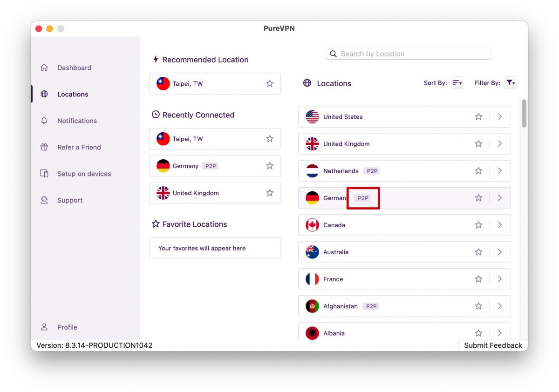Image resolution: width=559 pixels, height=392 pixels.
Task: Click Submit Feedback button
Action: 493,345
